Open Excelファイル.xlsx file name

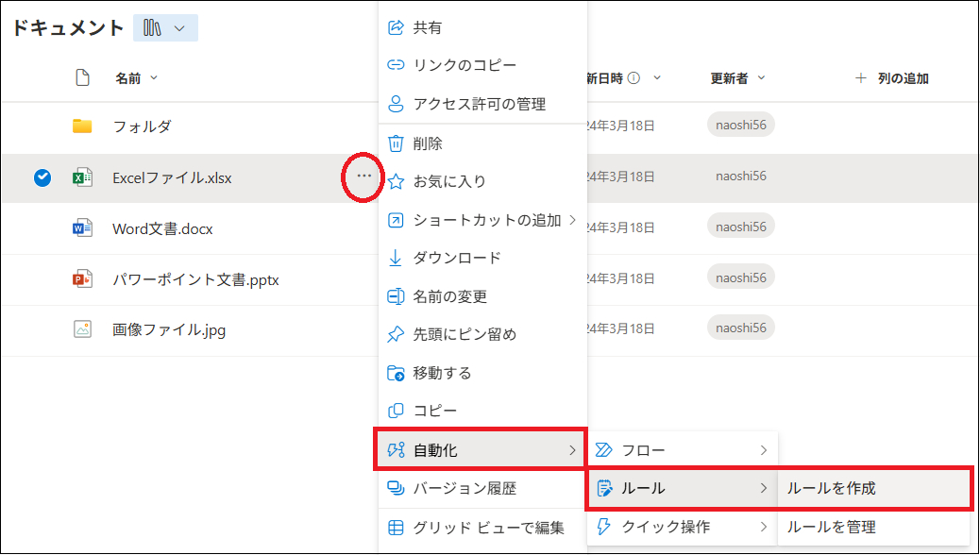coord(172,178)
